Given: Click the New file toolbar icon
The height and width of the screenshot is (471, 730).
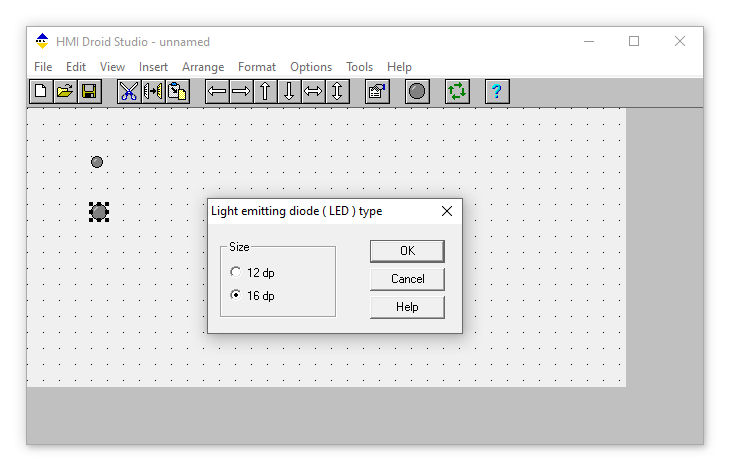Looking at the screenshot, I should pos(41,91).
